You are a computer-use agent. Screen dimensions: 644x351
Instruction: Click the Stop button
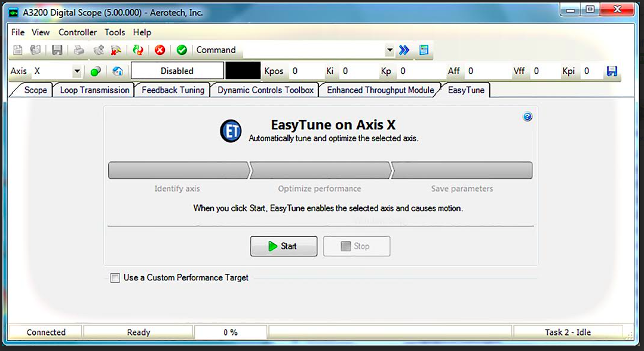[357, 246]
